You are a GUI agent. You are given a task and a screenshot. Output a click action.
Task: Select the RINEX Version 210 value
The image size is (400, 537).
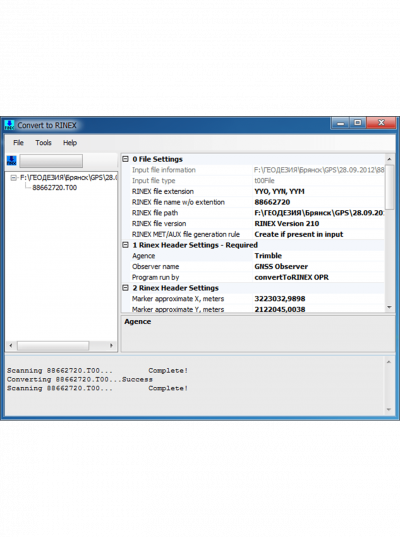318,224
